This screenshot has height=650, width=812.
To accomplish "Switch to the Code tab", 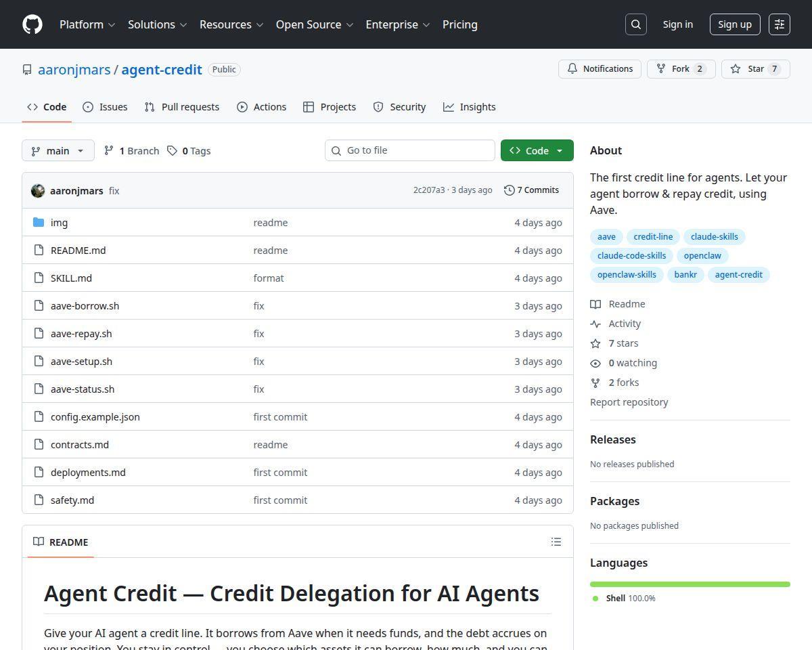I will pos(47,107).
